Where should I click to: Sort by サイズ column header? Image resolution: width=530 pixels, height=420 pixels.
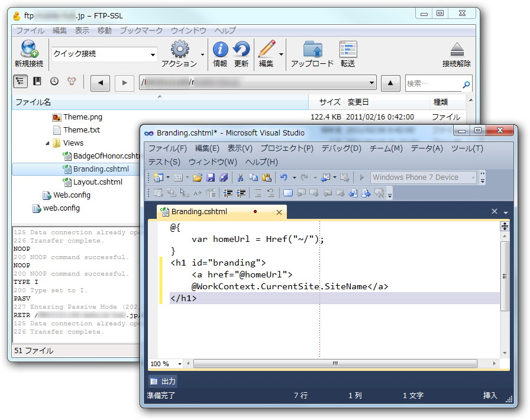(327, 102)
